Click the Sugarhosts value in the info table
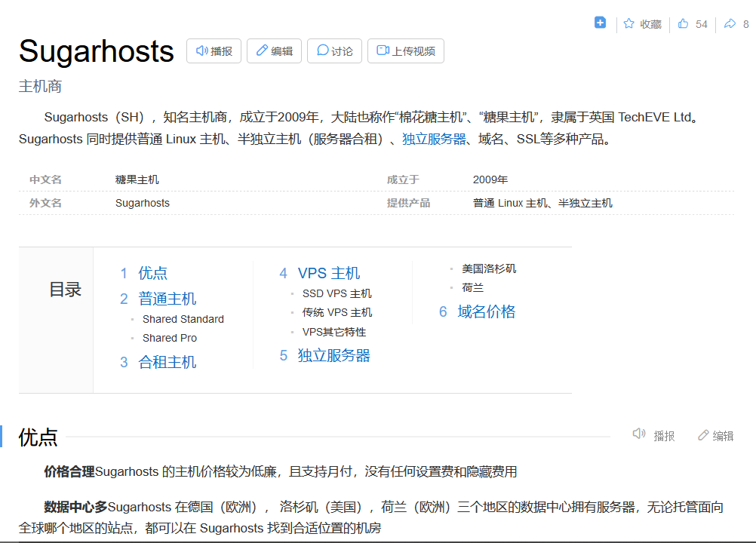The height and width of the screenshot is (543, 756). point(143,203)
